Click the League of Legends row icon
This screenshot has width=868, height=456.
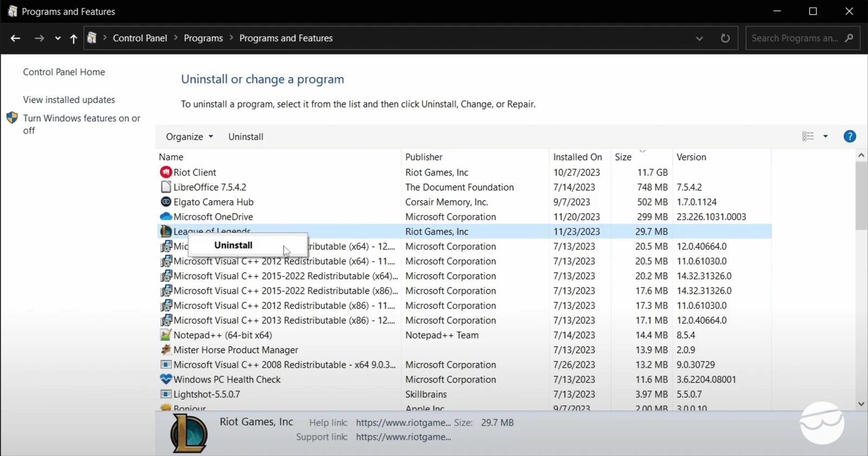(x=166, y=232)
